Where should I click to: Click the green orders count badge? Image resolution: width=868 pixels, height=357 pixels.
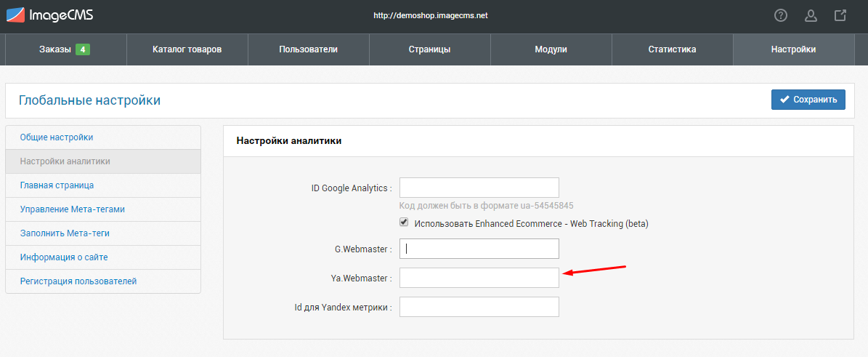[x=83, y=49]
